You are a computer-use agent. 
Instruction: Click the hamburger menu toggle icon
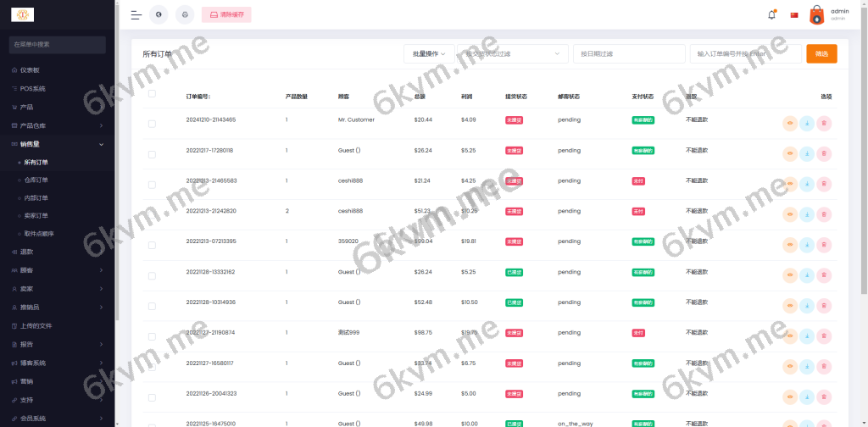(136, 14)
